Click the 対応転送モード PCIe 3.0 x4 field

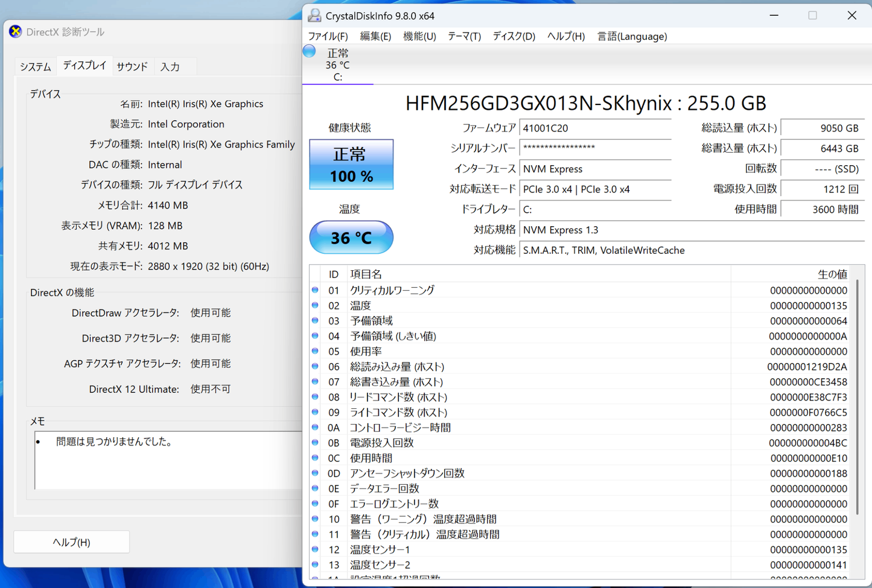[x=596, y=189]
